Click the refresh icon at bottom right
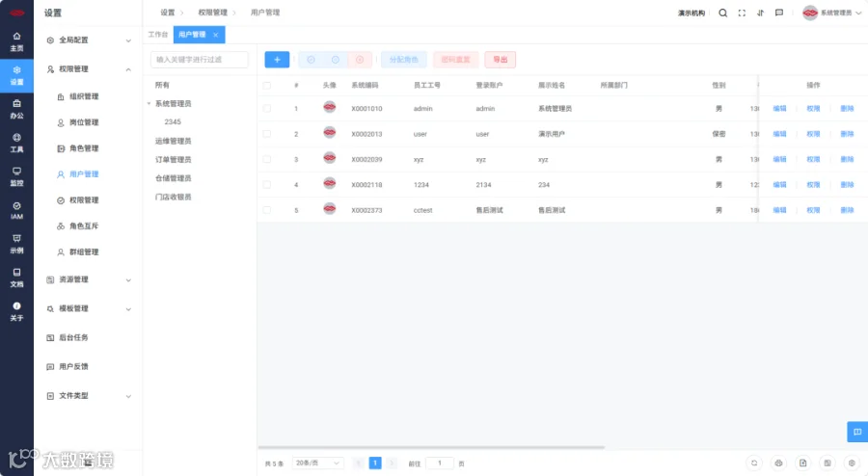The image size is (868, 476). click(754, 463)
